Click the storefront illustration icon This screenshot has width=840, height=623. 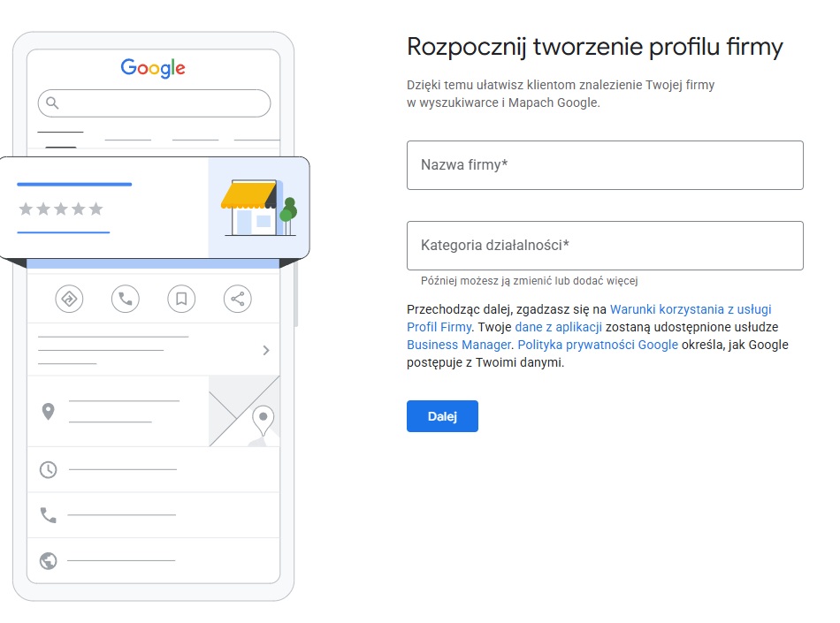pos(259,209)
